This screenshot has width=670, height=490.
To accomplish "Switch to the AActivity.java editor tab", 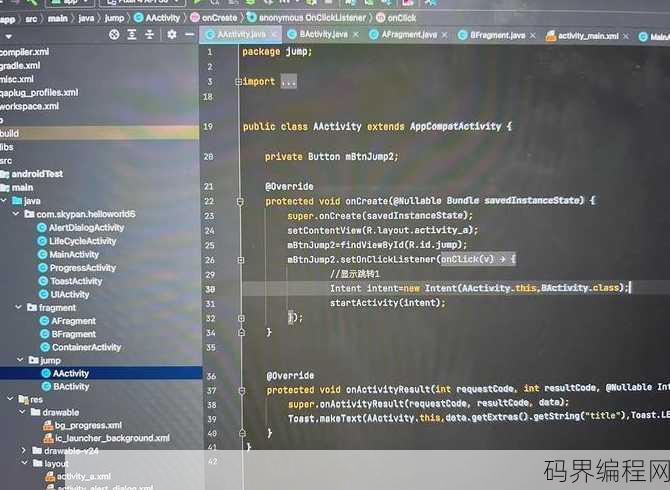I will point(241,35).
